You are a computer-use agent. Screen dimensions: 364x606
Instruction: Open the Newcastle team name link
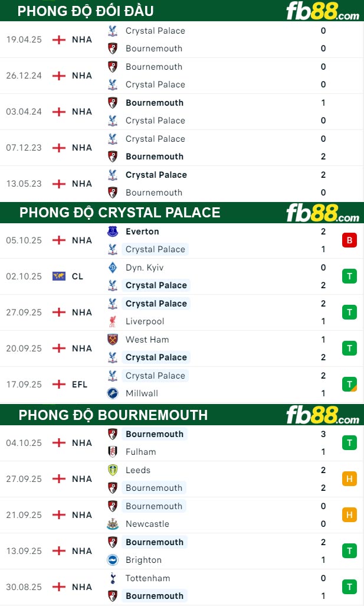147,524
